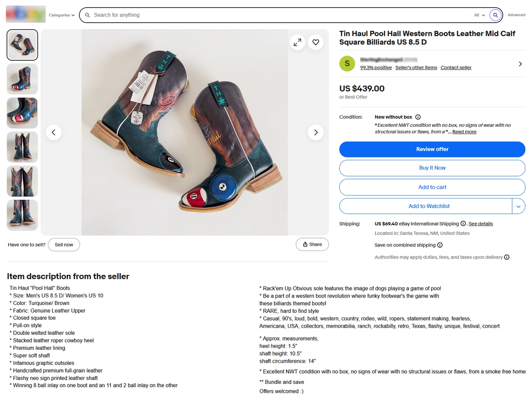Click the duties and taxes info icon
This screenshot has height=399, width=532.
[x=507, y=257]
